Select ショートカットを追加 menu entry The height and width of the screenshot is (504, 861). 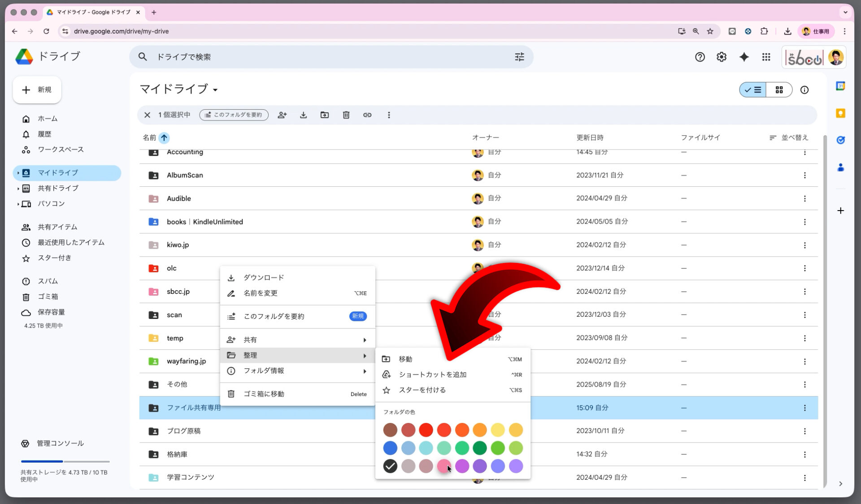(x=432, y=375)
